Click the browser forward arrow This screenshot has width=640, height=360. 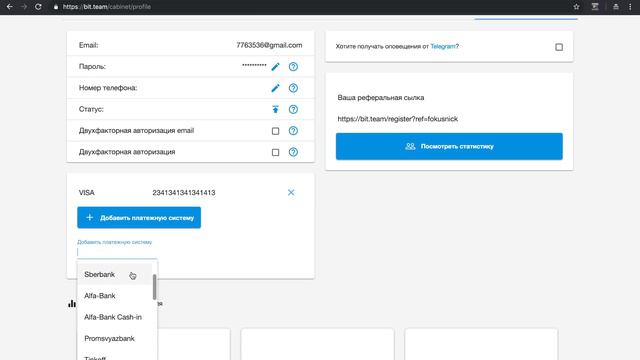point(24,7)
